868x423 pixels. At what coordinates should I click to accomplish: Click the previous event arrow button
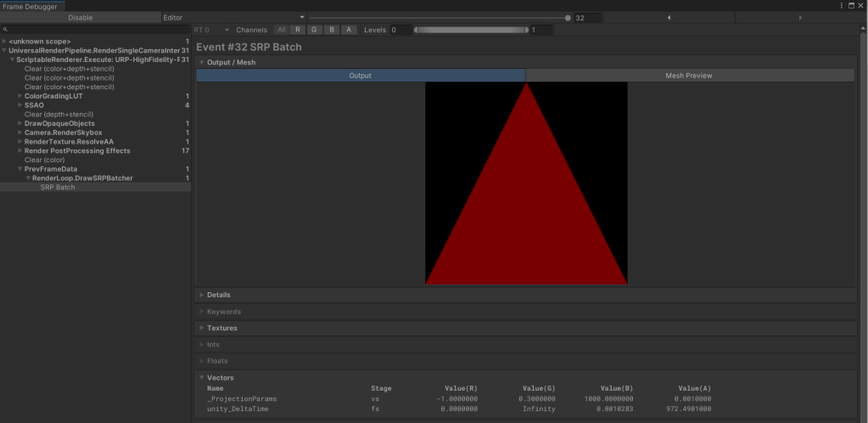click(669, 17)
